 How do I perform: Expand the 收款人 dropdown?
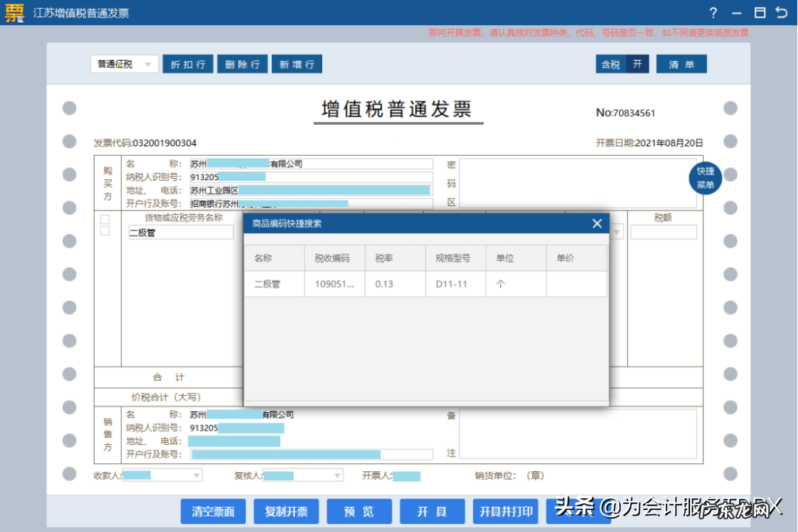tap(196, 476)
